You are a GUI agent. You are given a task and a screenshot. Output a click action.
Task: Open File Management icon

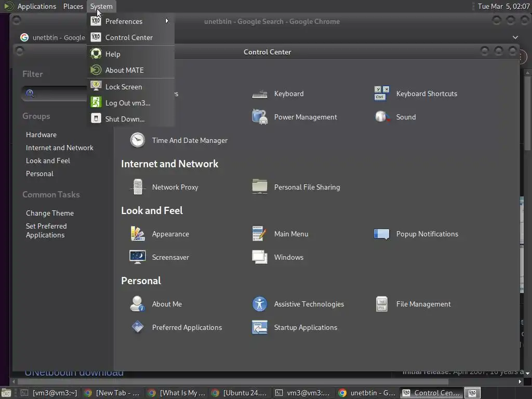pyautogui.click(x=382, y=304)
